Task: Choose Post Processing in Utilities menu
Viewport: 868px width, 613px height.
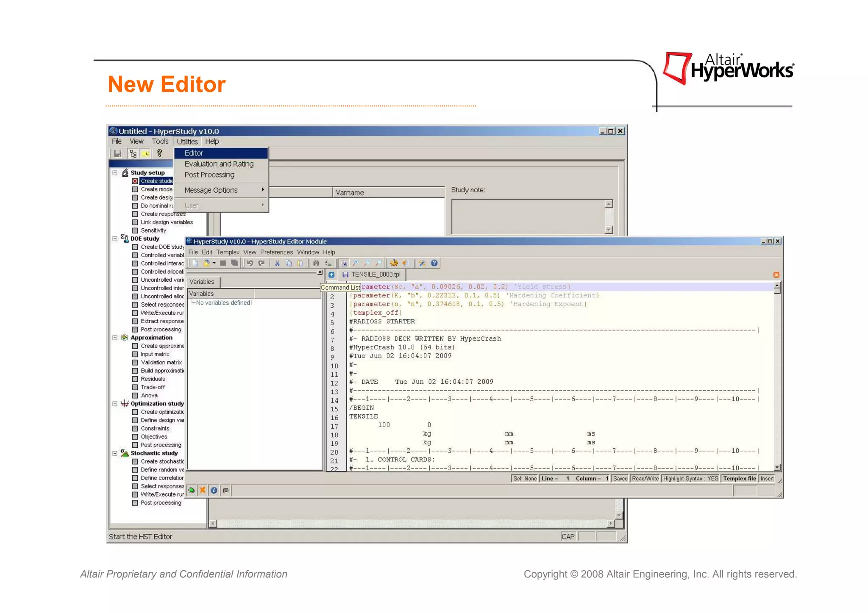Action: click(x=221, y=175)
